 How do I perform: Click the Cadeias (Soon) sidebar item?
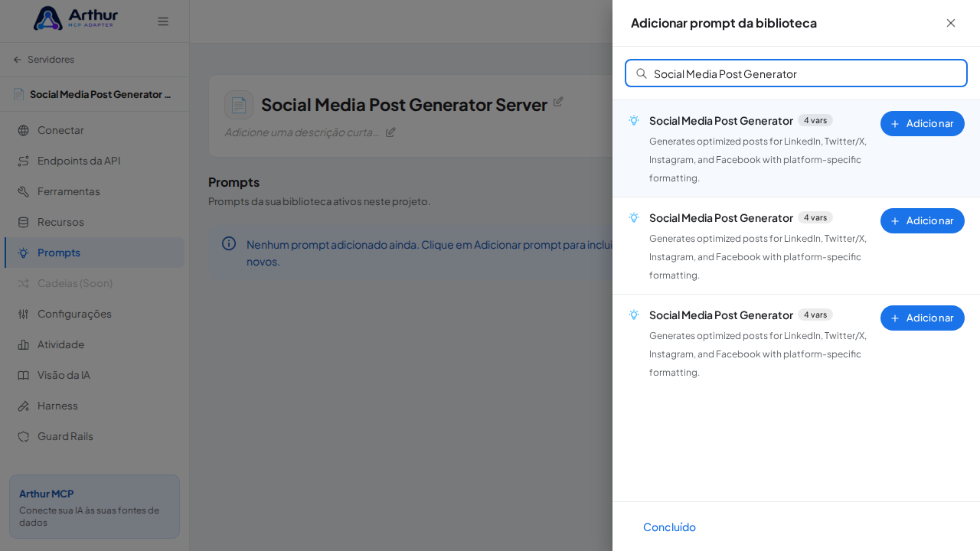[94, 283]
